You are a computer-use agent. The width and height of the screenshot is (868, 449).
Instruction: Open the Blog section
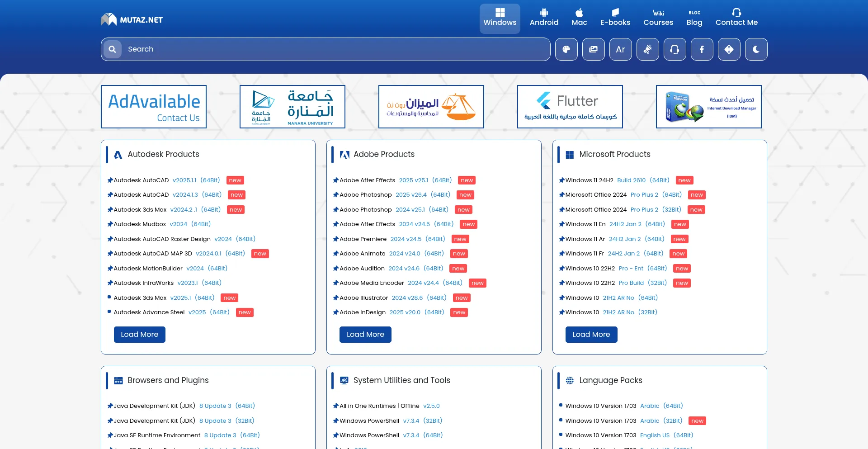pos(694,19)
